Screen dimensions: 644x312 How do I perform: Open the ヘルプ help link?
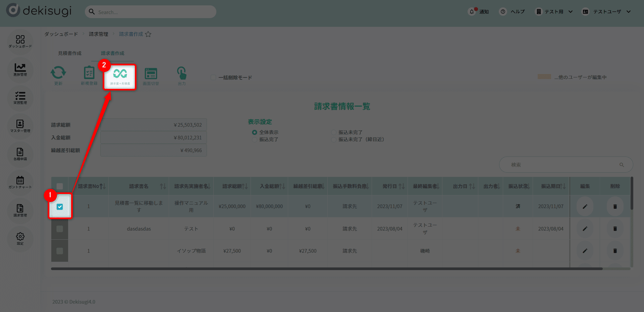tap(513, 12)
